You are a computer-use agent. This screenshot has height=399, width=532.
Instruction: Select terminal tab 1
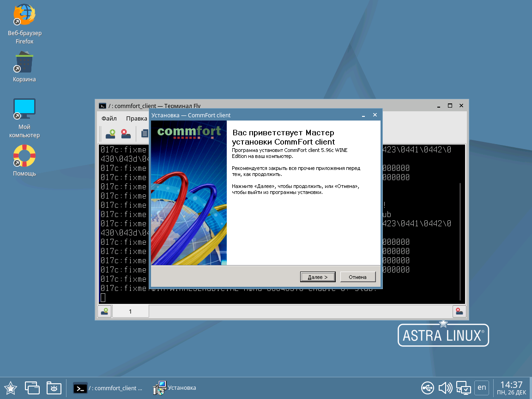[130, 311]
